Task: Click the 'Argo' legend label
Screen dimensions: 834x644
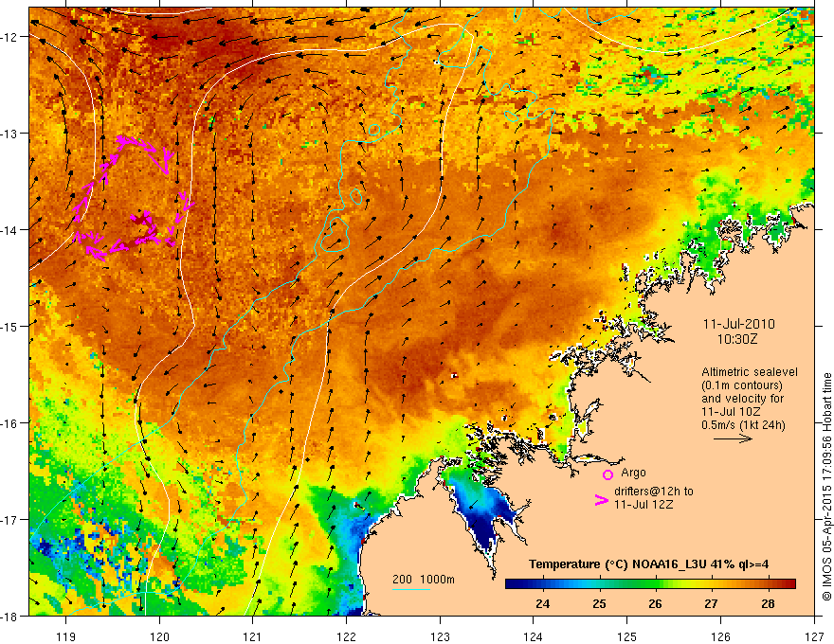Action: [x=633, y=473]
